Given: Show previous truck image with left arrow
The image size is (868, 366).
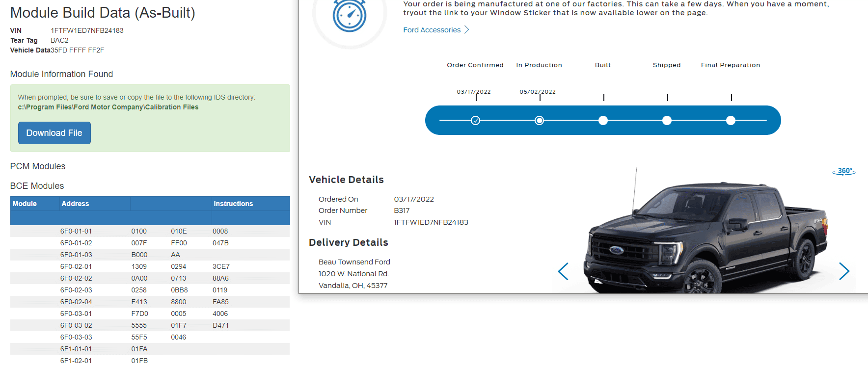Looking at the screenshot, I should [x=563, y=271].
